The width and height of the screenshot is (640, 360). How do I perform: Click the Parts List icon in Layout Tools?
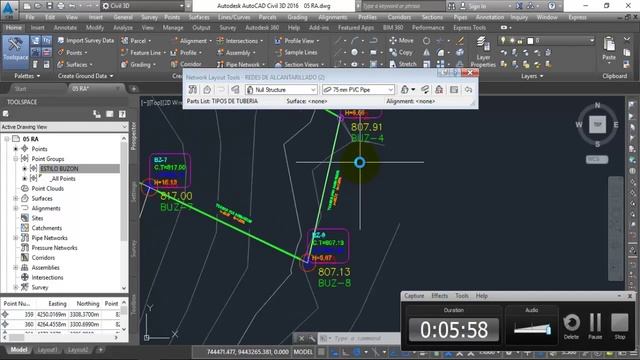[x=235, y=90]
